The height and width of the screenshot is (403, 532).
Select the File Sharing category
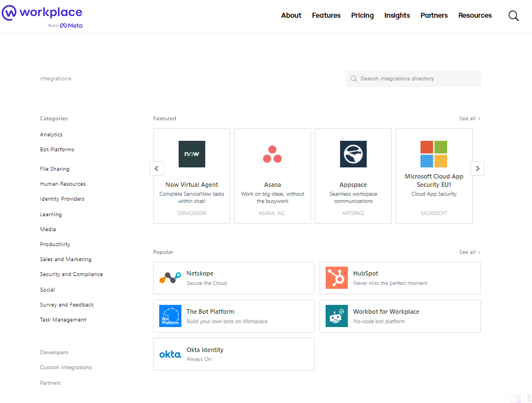pos(54,169)
